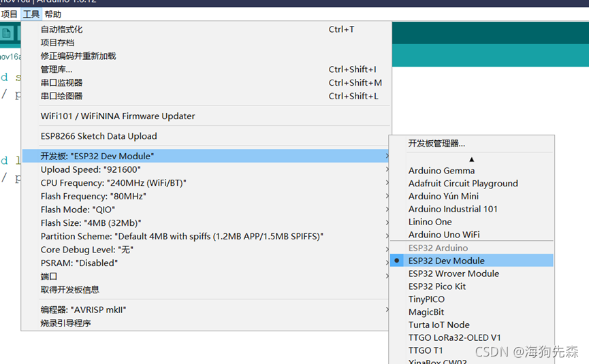The height and width of the screenshot is (364, 589).
Task: Launch WiFi101 / WiFiNINA Firmware Updater
Action: click(206, 116)
